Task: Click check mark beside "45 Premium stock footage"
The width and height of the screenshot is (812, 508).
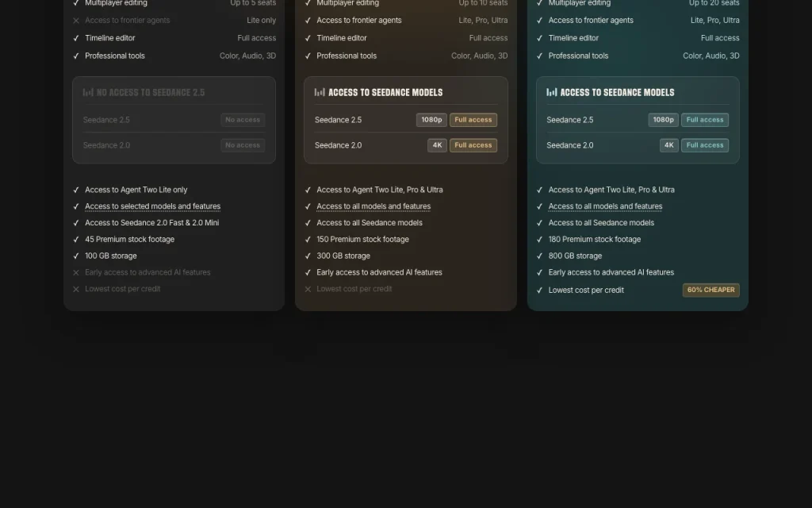Action: point(76,240)
